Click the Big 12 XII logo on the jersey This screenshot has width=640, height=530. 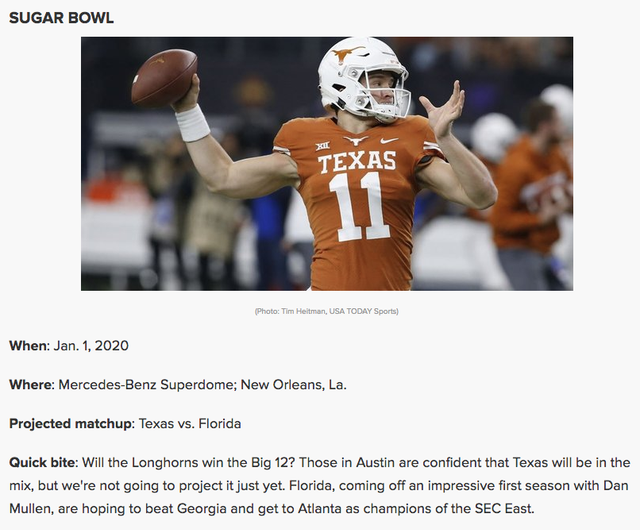[322, 146]
